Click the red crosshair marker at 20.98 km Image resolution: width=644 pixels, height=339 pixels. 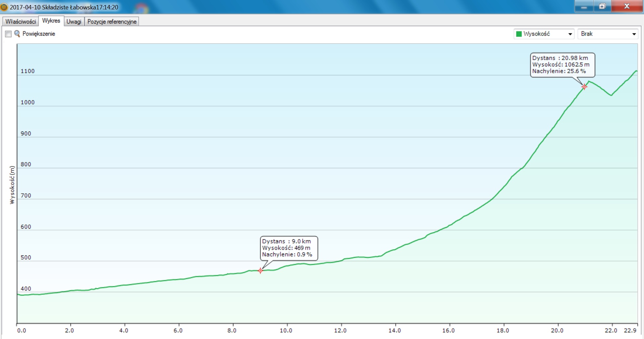tap(584, 87)
